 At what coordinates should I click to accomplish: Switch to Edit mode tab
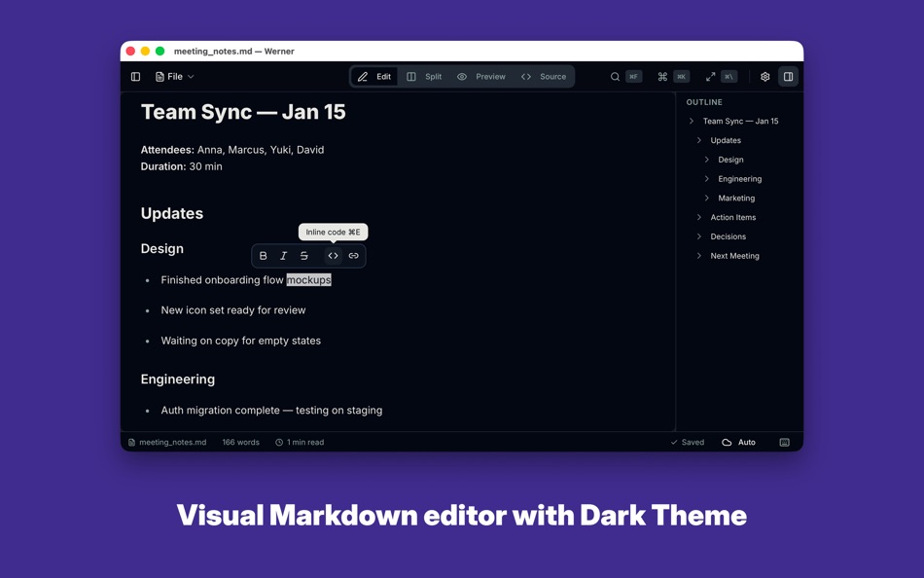[x=374, y=77]
